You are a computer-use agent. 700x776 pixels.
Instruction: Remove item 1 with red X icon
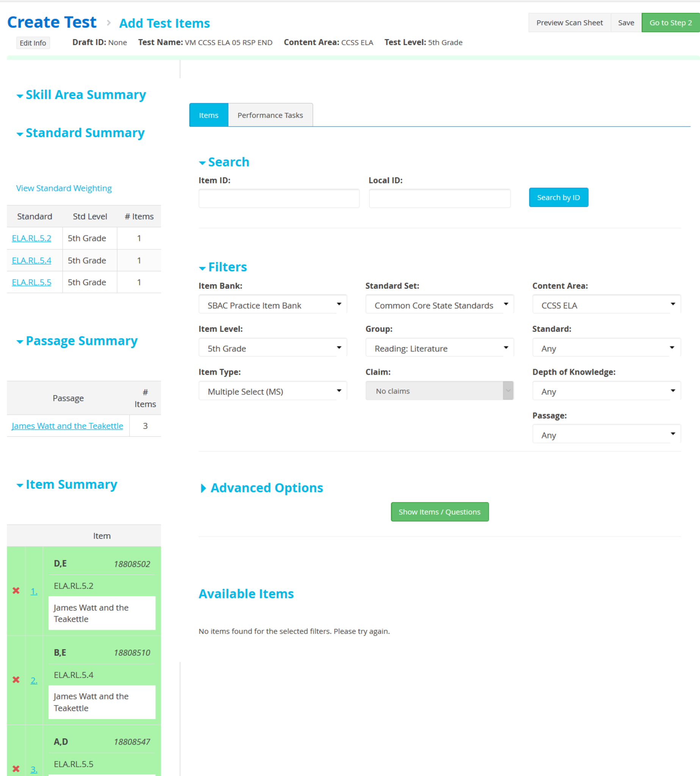coord(16,591)
